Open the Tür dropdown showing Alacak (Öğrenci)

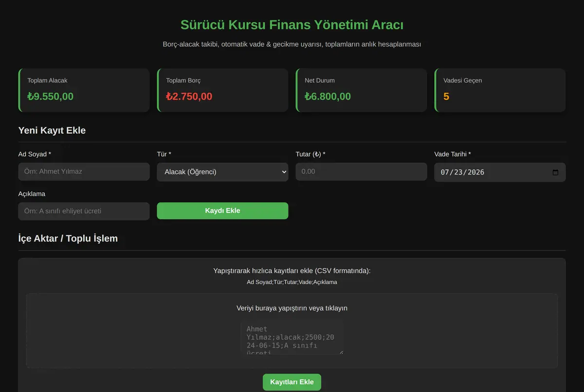[x=222, y=172]
